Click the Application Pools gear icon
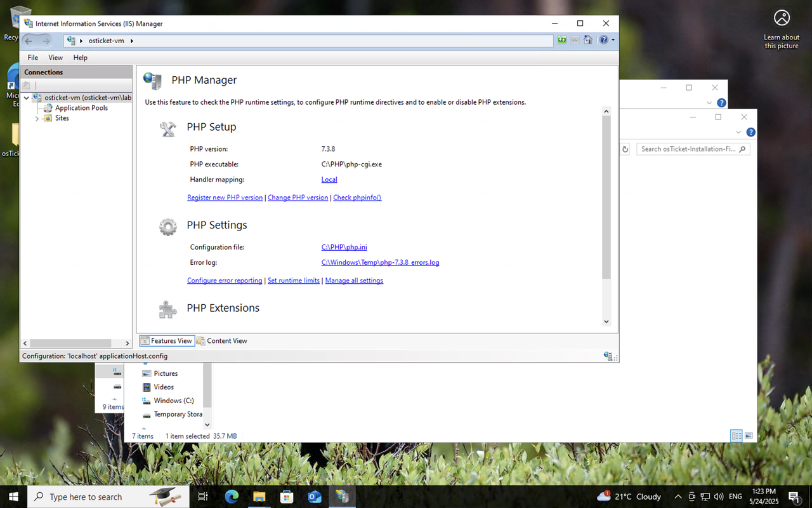The image size is (812, 508). tap(48, 108)
